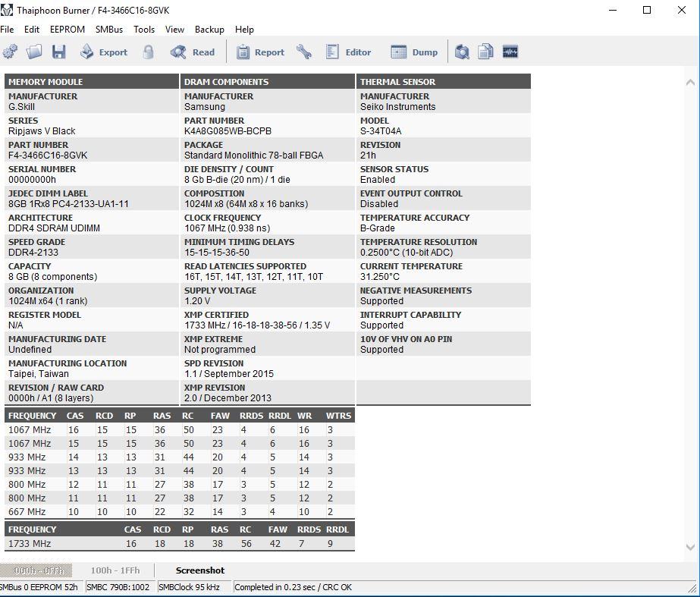Open the Help menu
The height and width of the screenshot is (597, 700).
pos(244,30)
